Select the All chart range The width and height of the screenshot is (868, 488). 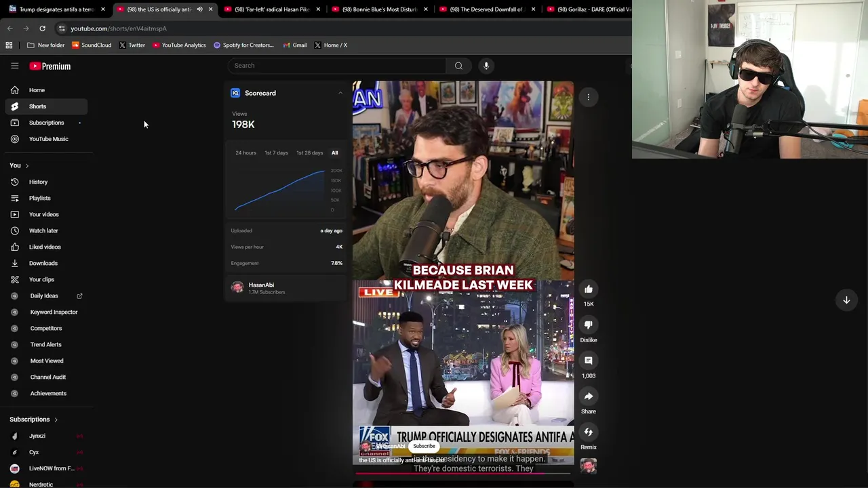[334, 152]
